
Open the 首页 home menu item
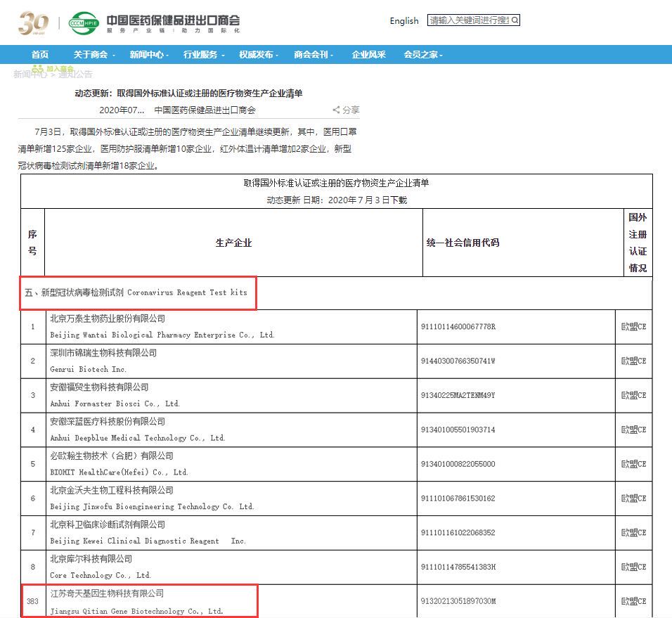click(x=40, y=54)
